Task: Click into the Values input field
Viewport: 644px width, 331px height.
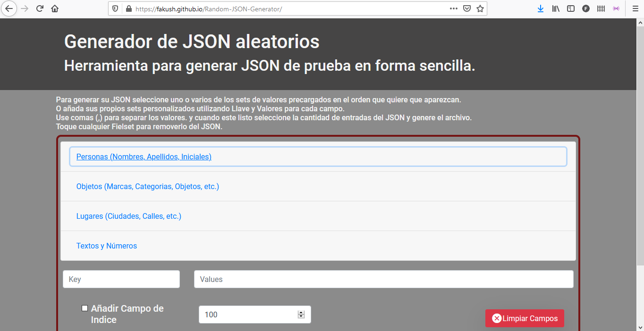Action: (384, 279)
